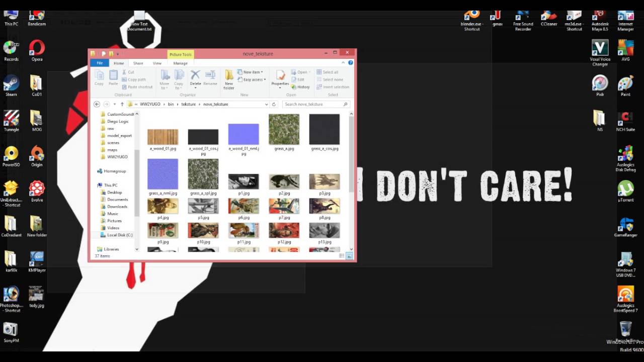
Task: Open the Opera desktop icon
Action: click(x=37, y=51)
